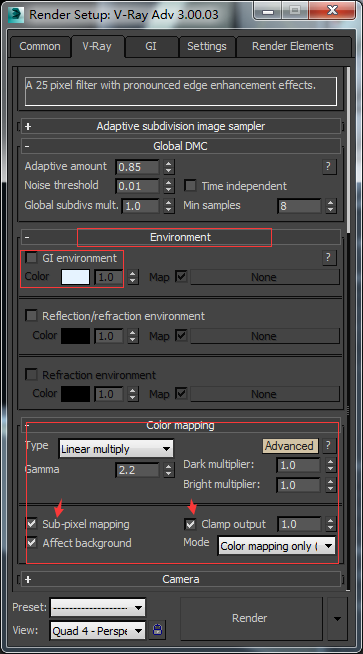Open the View dropdown Quad 4

tap(98, 631)
